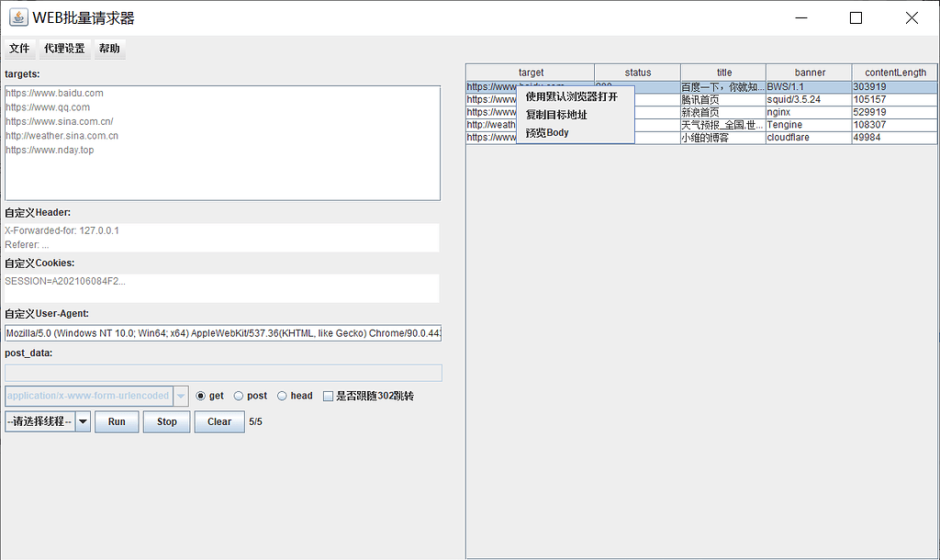Select the get request method

[201, 396]
